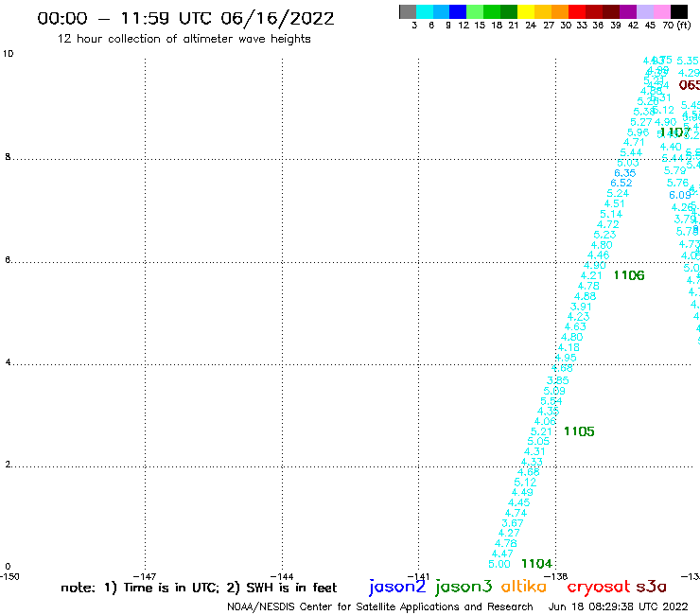Screen dimensions: 700x615
Task: Click the wave height value '4.95'
Action: (566, 358)
